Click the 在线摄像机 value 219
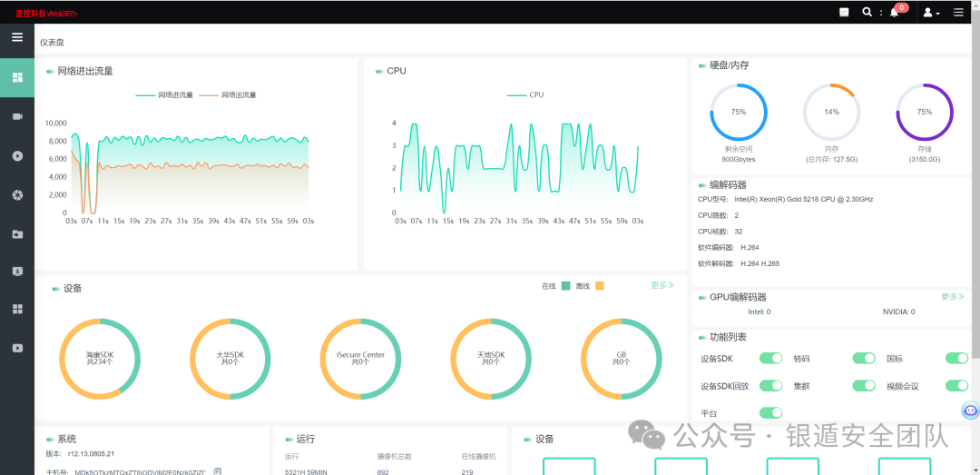980x475 pixels. click(467, 472)
